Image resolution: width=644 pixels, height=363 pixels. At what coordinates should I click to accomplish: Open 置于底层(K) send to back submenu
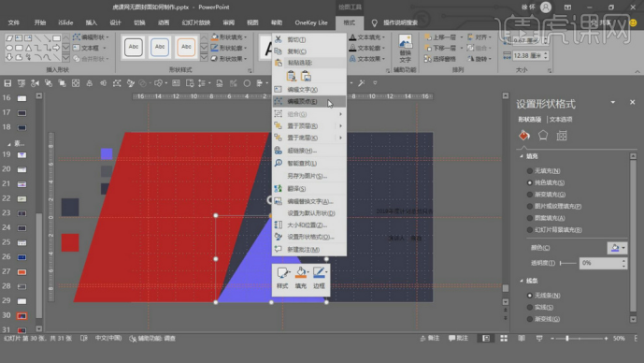point(309,138)
